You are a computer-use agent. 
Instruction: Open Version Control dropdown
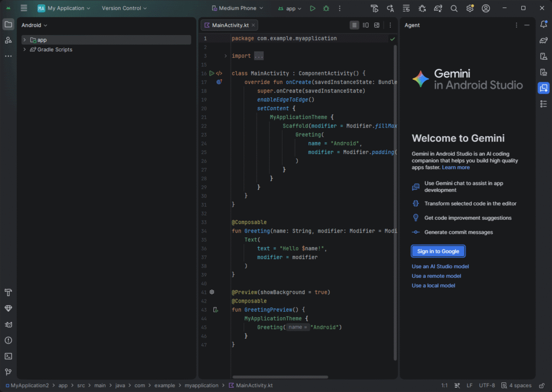point(124,8)
